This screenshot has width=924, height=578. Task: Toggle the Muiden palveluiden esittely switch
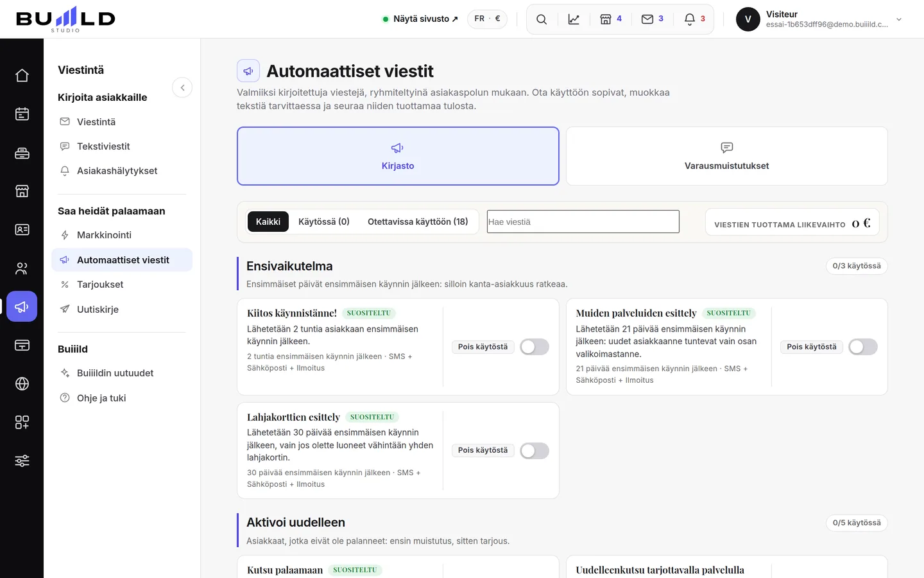[863, 347]
